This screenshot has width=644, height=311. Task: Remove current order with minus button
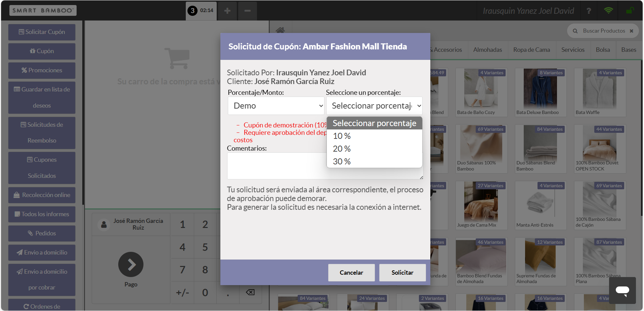(248, 11)
